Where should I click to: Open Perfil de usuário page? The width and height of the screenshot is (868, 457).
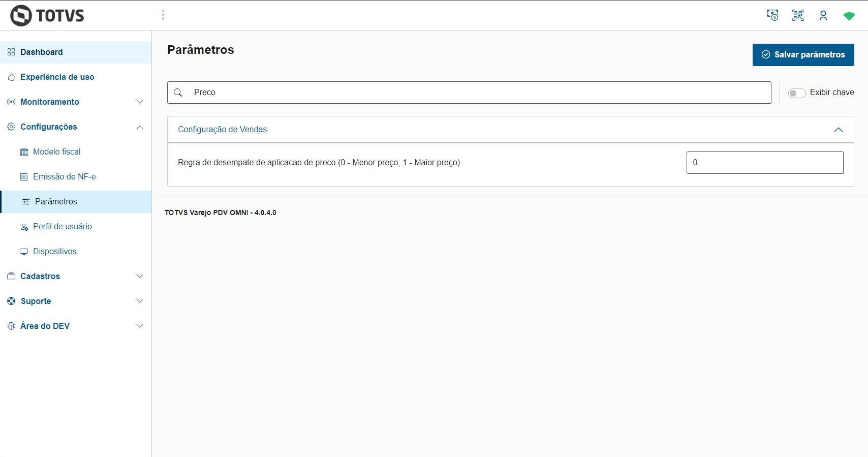tap(76, 226)
